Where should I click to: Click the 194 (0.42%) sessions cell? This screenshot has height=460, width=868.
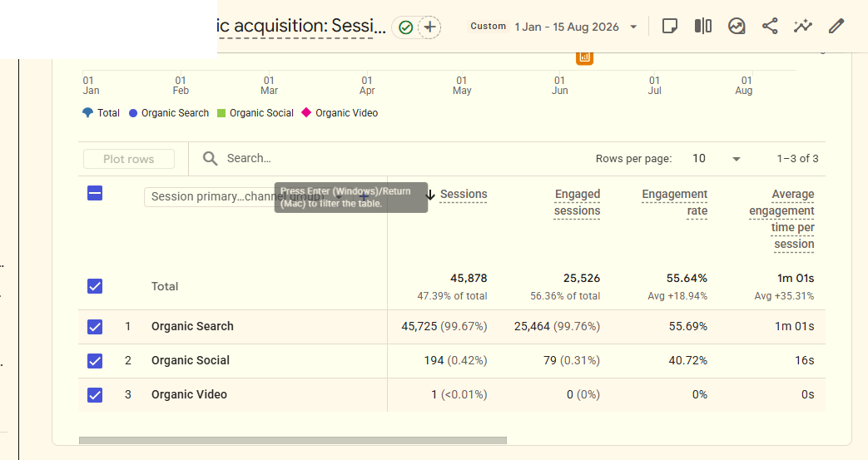pyautogui.click(x=455, y=361)
